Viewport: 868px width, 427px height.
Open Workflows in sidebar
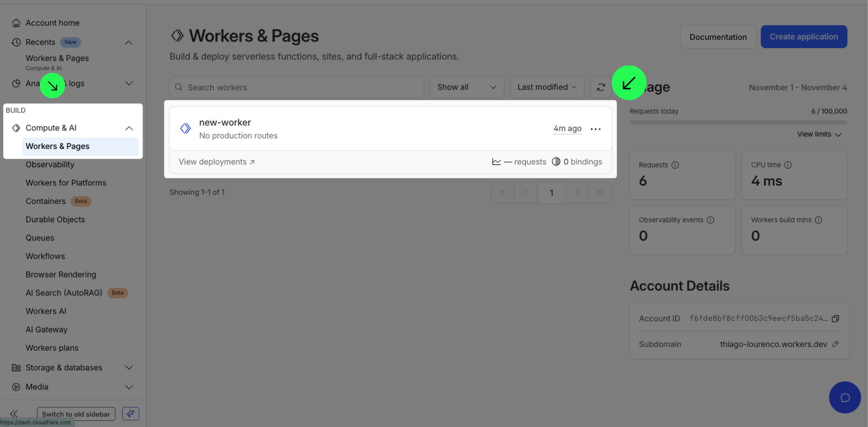(x=45, y=256)
